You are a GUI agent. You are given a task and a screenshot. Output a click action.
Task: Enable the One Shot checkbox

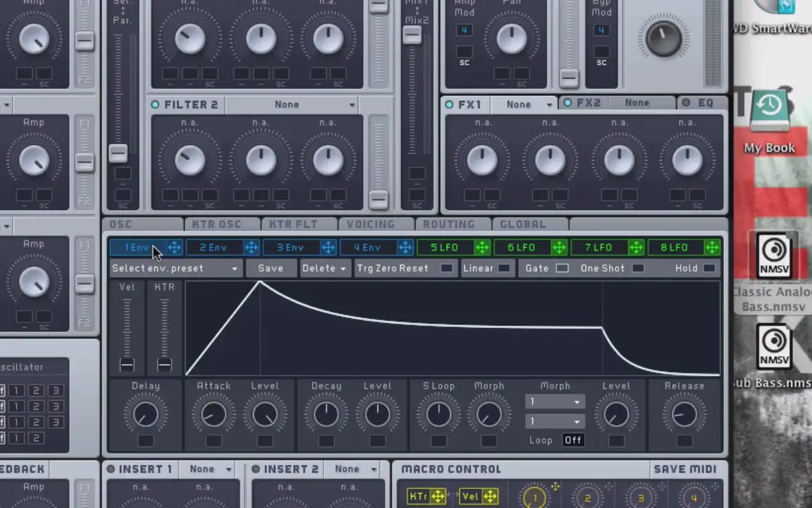(638, 269)
